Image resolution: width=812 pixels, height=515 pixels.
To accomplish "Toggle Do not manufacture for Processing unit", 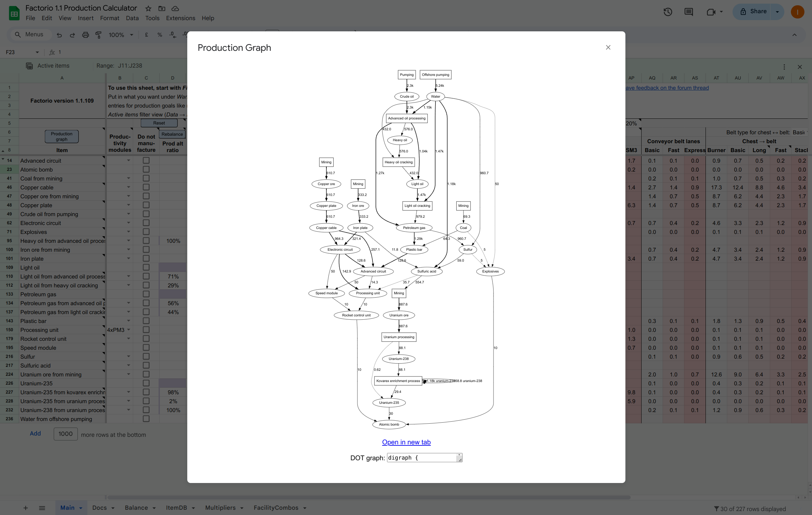I will coord(146,329).
